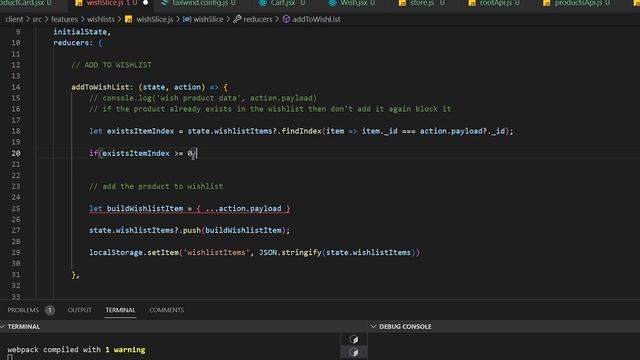Image resolution: width=640 pixels, height=360 pixels.
Task: Click the '// ADD TO WISHLIST' comment
Action: click(x=111, y=65)
